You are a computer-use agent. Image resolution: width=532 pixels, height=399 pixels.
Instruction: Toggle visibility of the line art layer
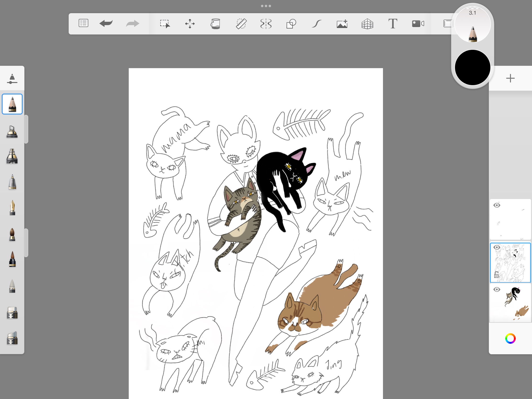[x=497, y=247]
